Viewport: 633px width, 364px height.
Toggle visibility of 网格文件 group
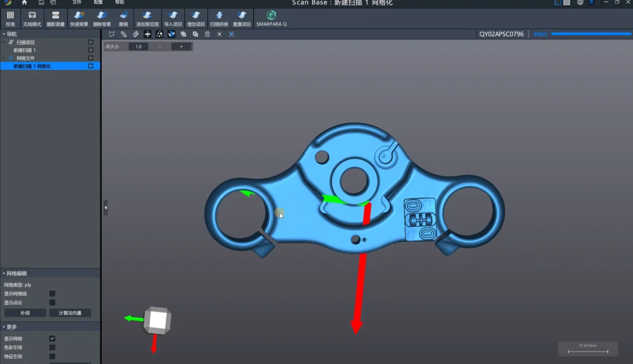pos(90,57)
